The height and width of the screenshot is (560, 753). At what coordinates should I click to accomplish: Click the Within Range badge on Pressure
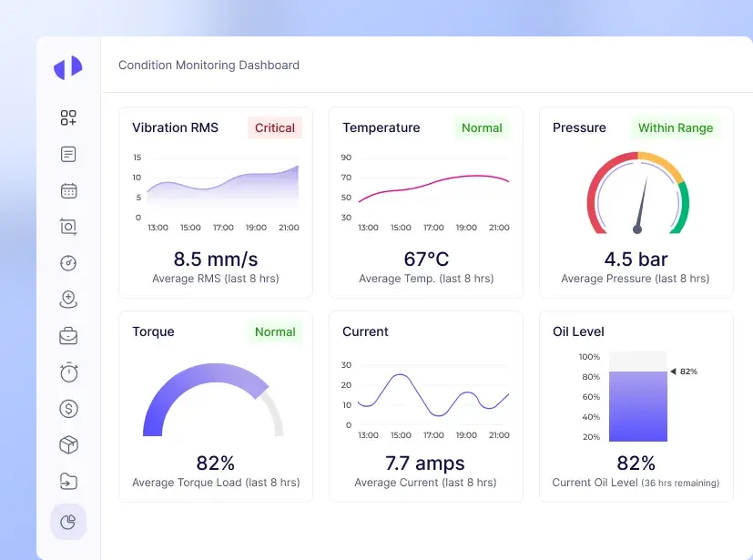[676, 127]
